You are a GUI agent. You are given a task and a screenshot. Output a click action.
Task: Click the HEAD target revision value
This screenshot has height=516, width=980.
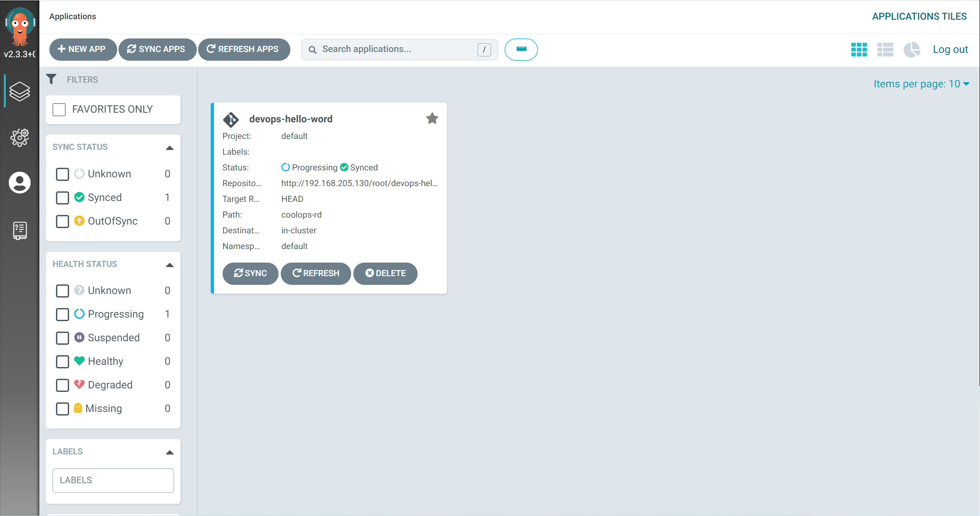click(292, 199)
